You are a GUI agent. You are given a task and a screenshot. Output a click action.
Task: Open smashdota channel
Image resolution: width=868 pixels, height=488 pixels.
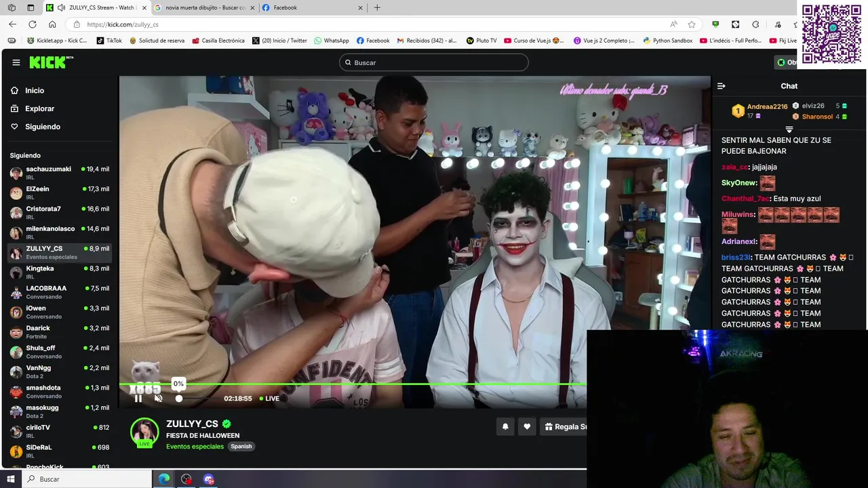[x=60, y=392]
